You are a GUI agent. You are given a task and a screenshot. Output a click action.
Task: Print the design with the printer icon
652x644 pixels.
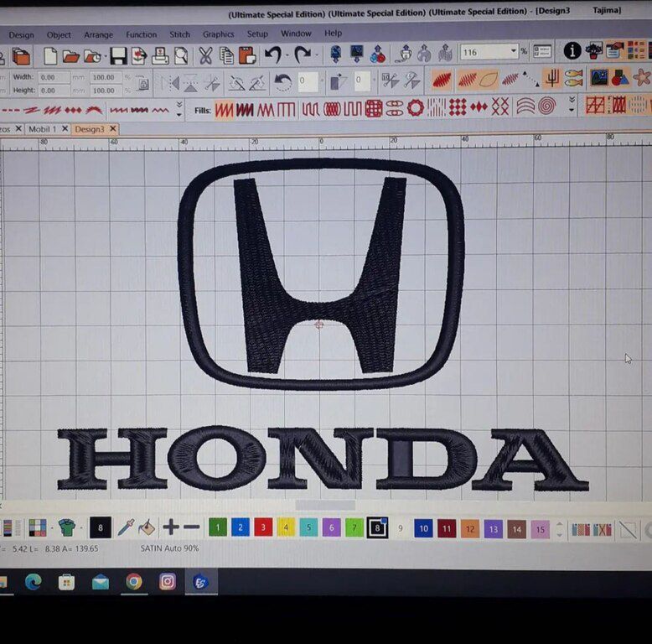point(160,55)
